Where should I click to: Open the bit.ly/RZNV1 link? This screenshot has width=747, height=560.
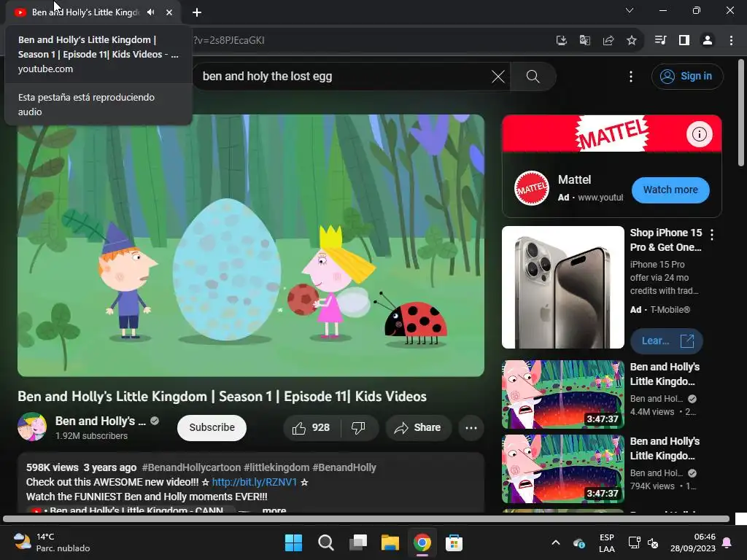click(255, 482)
